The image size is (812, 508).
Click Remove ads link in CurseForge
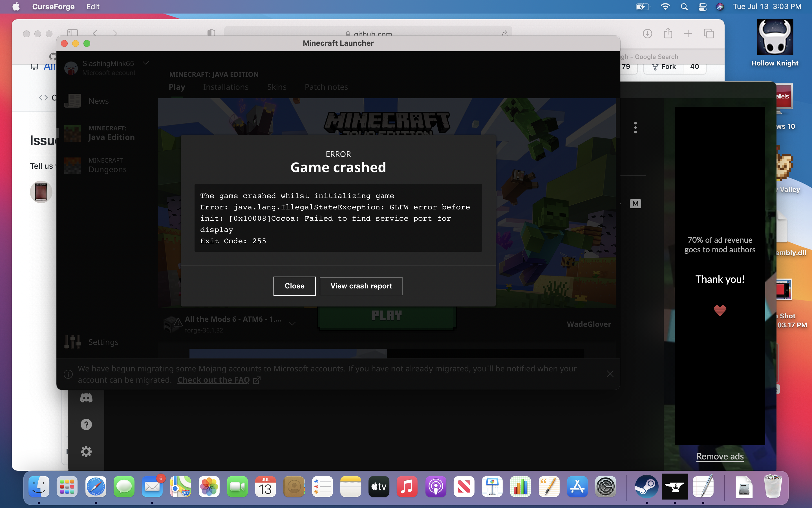click(720, 456)
